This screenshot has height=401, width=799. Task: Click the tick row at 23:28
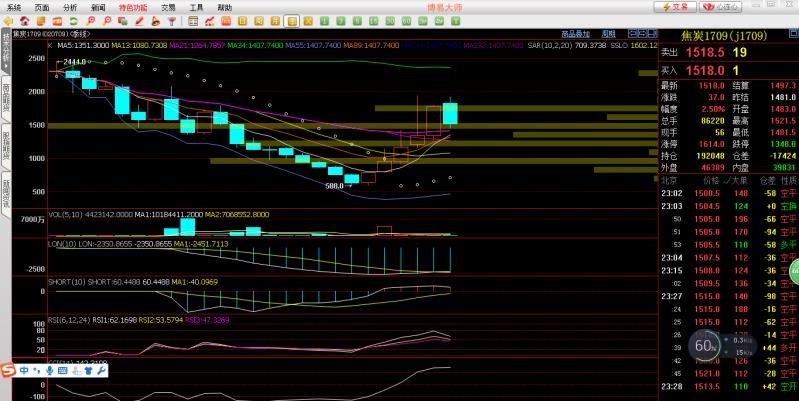pyautogui.click(x=729, y=386)
